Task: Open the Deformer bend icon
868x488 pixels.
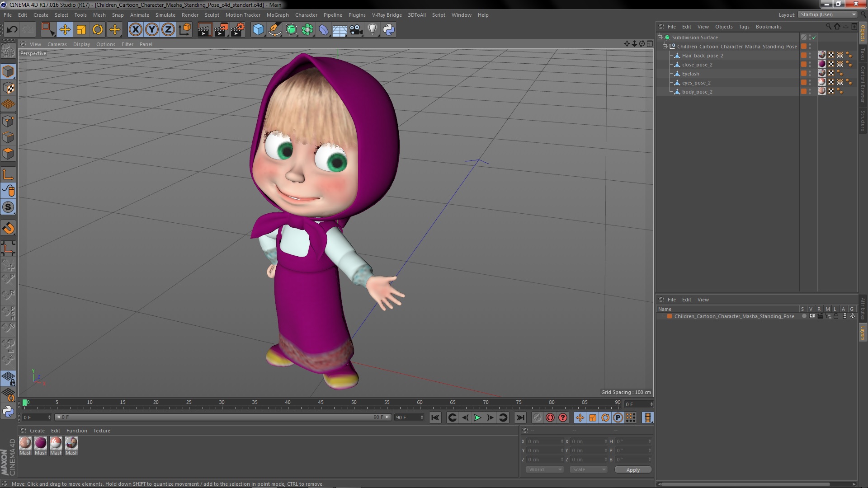Action: (324, 30)
